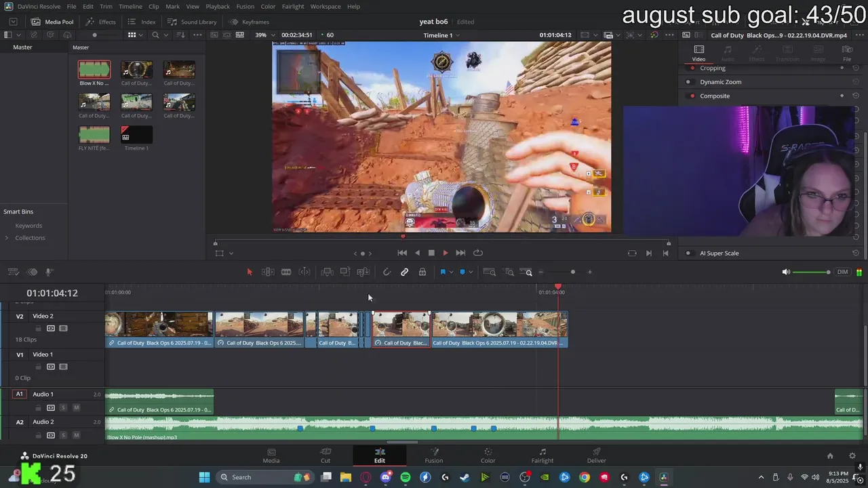Image resolution: width=868 pixels, height=488 pixels.
Task: Open Spotify from the taskbar
Action: [406, 477]
